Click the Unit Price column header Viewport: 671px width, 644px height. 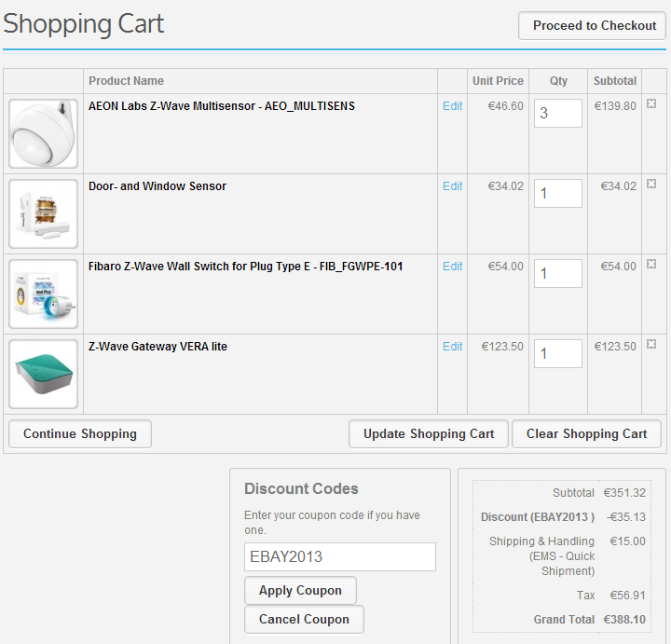coord(498,81)
